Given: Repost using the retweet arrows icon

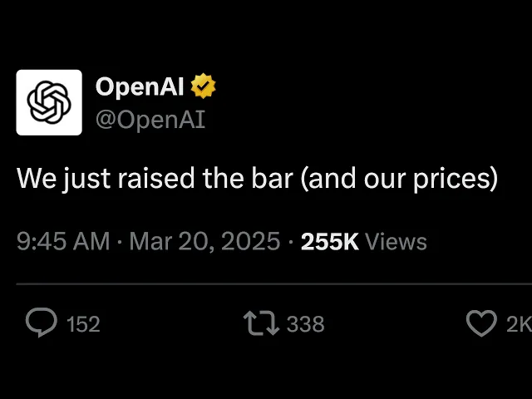Looking at the screenshot, I should [x=261, y=323].
